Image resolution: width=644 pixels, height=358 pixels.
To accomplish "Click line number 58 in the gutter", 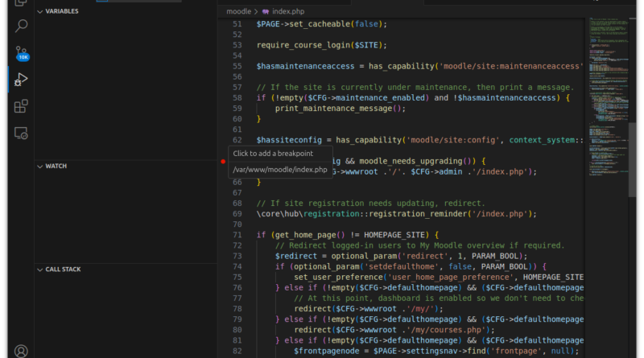I will coord(237,97).
